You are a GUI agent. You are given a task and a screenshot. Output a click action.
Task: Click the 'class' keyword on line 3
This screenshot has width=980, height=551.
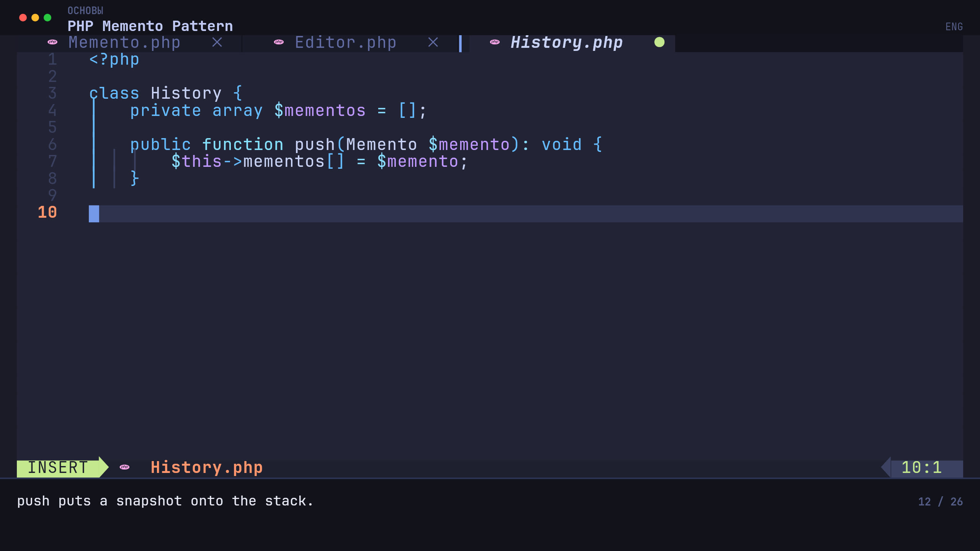114,93
